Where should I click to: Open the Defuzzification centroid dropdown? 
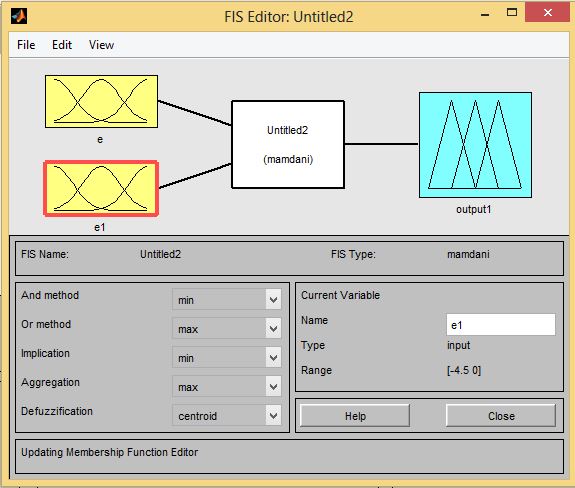click(x=227, y=415)
